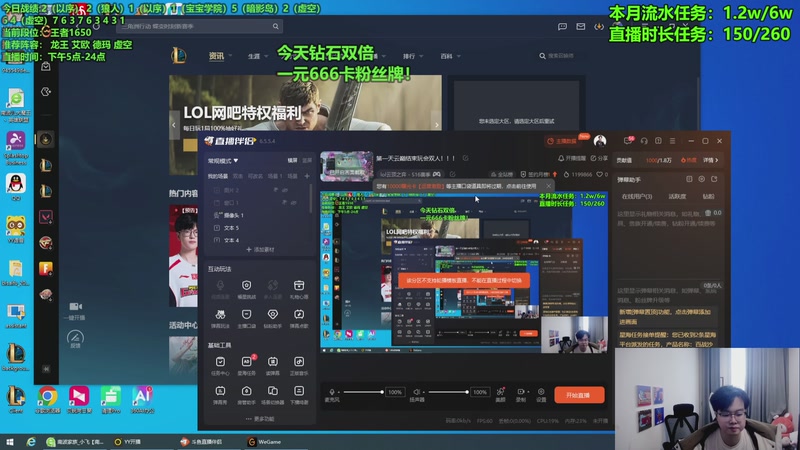Open 星海任务 with red badge
The width and height of the screenshot is (800, 450).
point(246,365)
